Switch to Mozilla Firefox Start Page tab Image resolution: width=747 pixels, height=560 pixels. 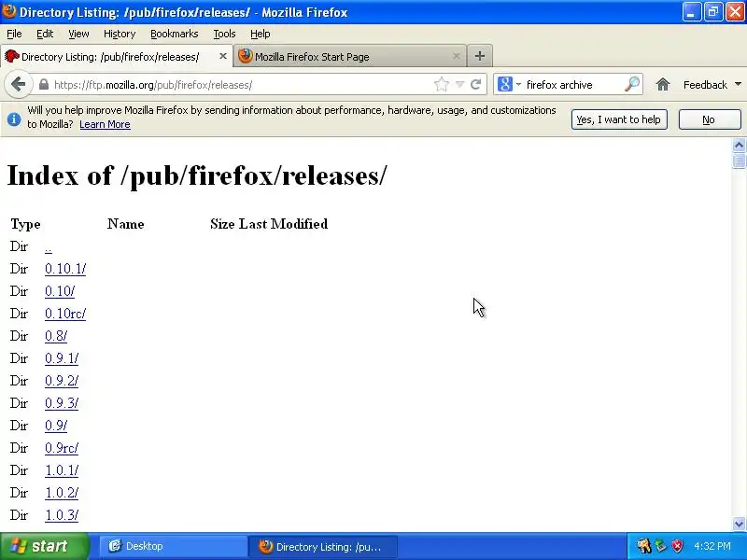[348, 56]
